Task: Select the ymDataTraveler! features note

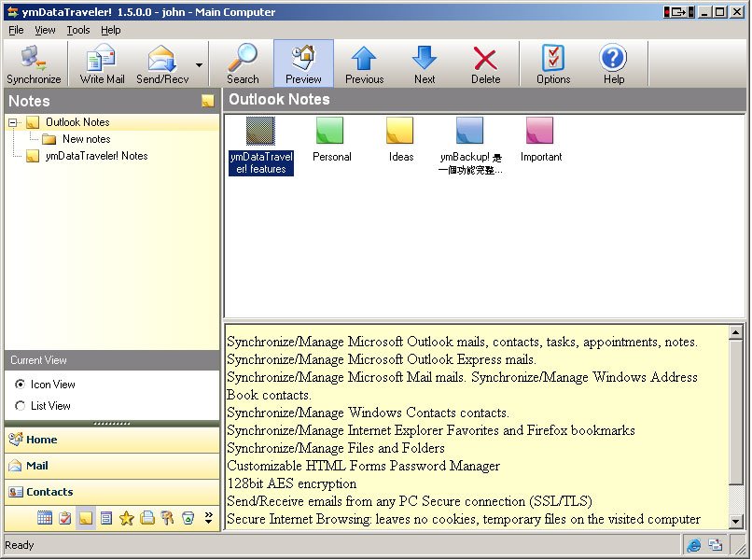Action: click(x=261, y=146)
